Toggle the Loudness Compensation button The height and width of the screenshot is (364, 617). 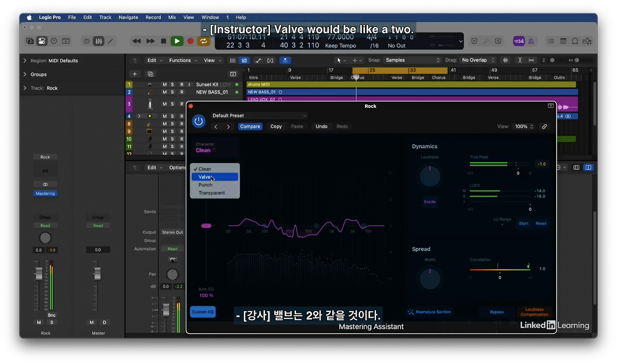click(534, 312)
